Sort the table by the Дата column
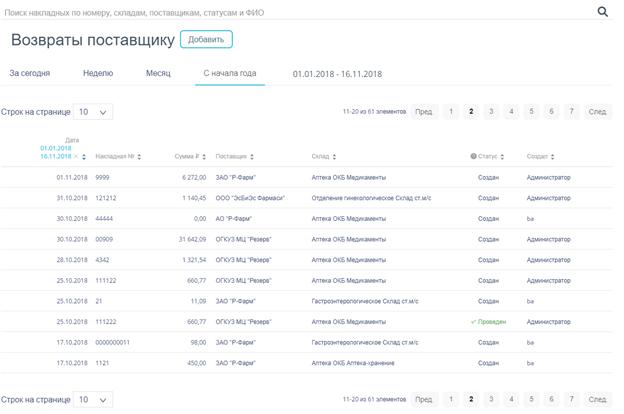The height and width of the screenshot is (414, 624). click(x=84, y=157)
